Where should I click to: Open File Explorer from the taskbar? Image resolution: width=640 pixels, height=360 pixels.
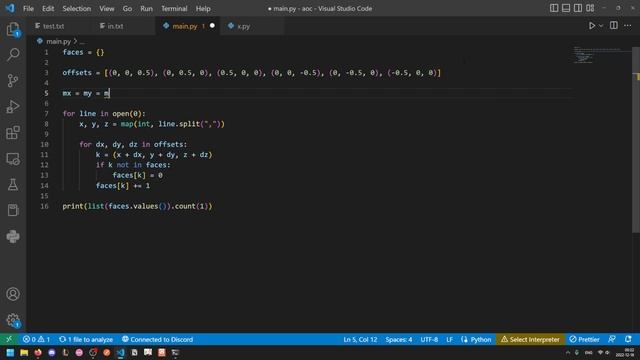coord(24,353)
